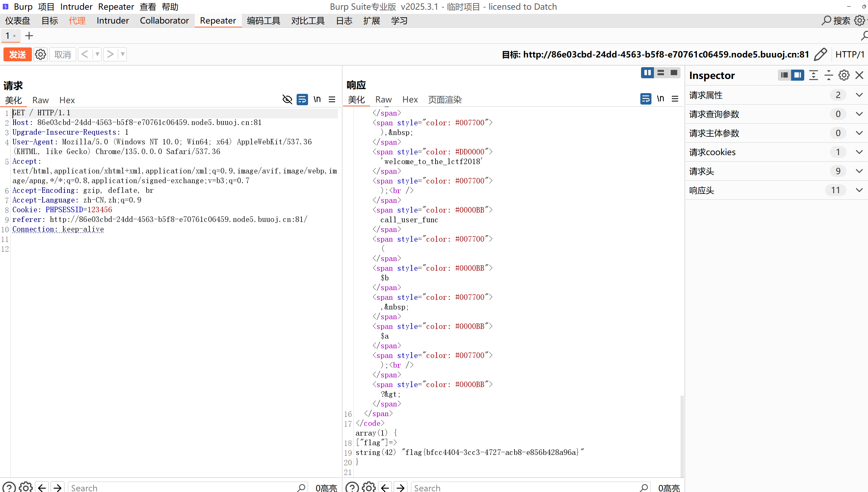Open the response 页面渲染 tab
The image size is (868, 492).
(445, 100)
